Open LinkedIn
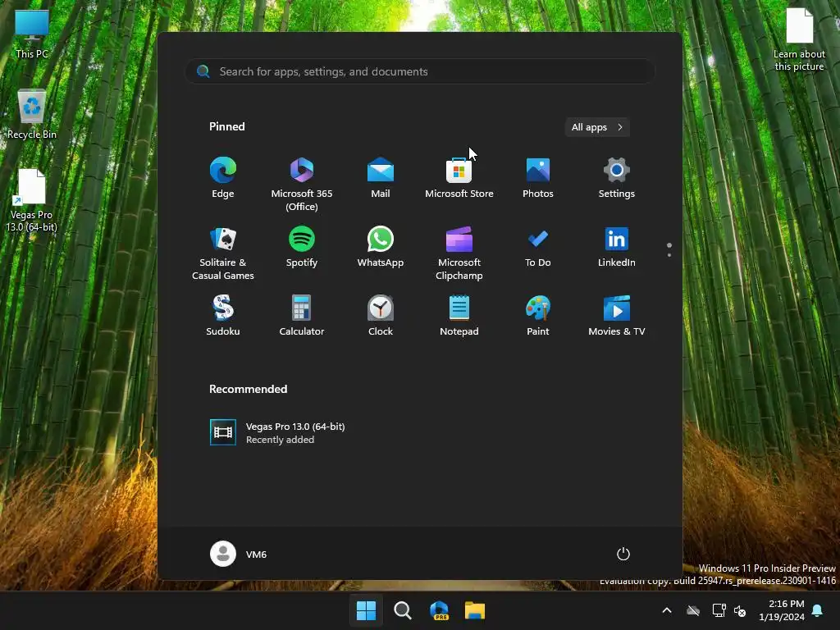Image resolution: width=840 pixels, height=630 pixels. (x=617, y=247)
